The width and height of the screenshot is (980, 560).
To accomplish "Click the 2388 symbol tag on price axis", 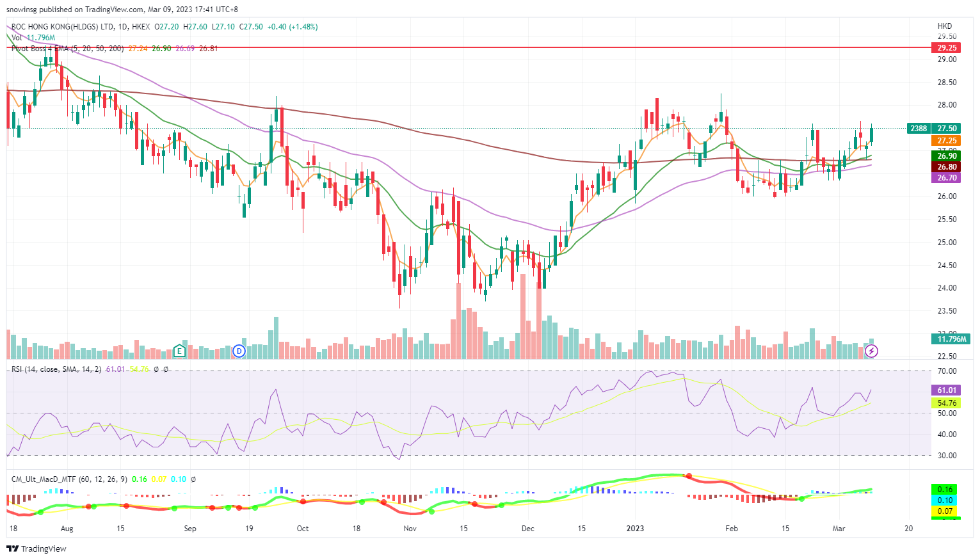I will coord(919,129).
